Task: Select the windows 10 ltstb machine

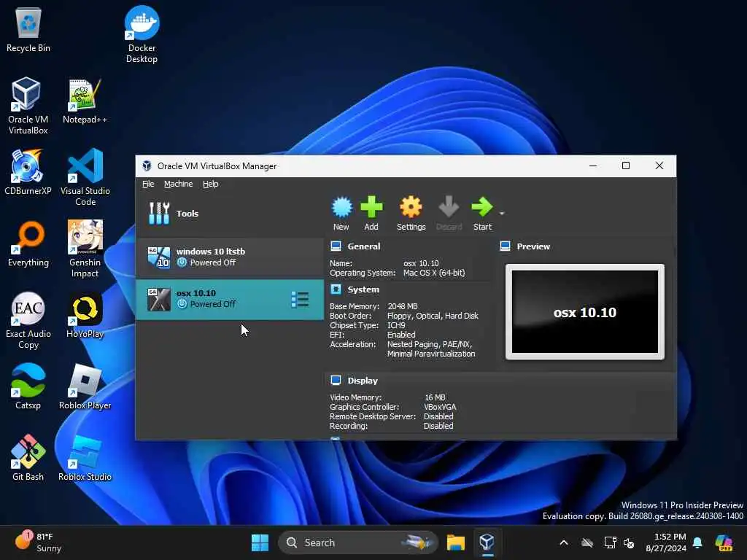Action: click(230, 257)
